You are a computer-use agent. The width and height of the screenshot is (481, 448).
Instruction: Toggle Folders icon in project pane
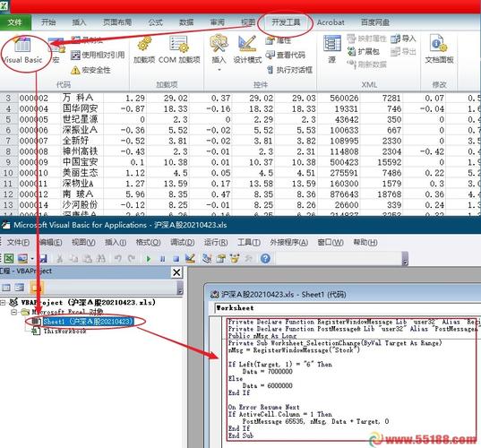coord(36,288)
